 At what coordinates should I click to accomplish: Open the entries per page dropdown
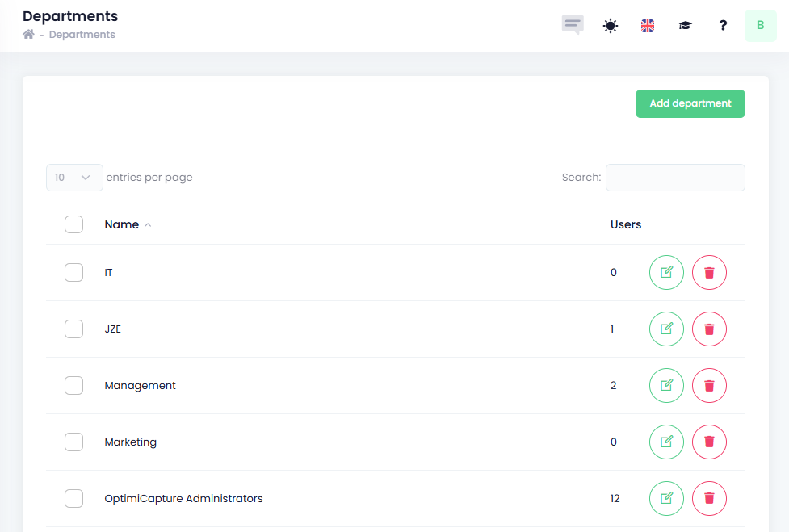click(74, 178)
